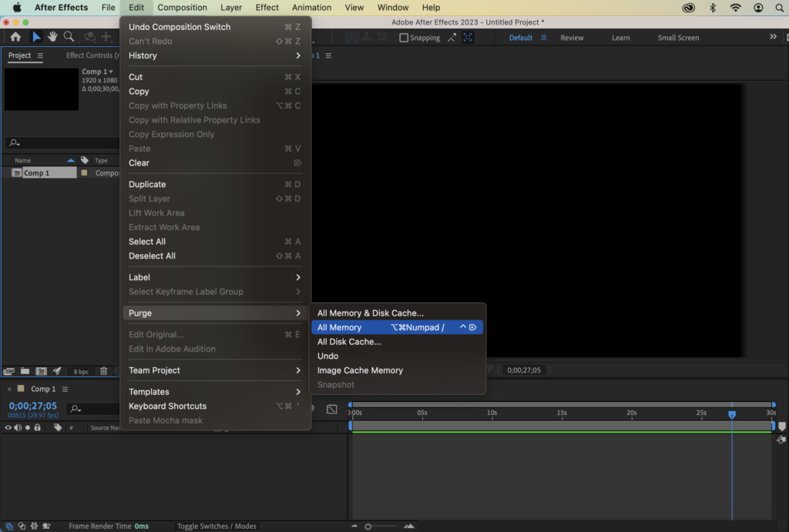
Task: Open the File menu
Action: tap(108, 8)
